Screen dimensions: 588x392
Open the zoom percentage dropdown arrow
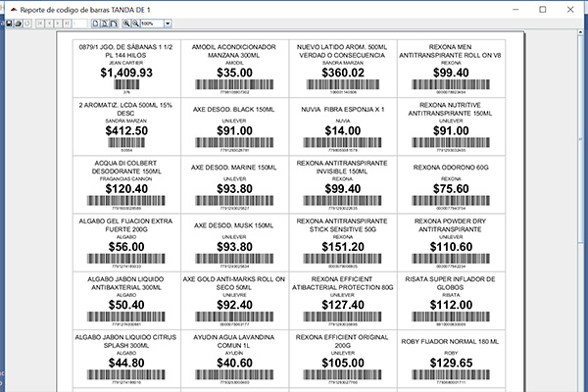168,24
